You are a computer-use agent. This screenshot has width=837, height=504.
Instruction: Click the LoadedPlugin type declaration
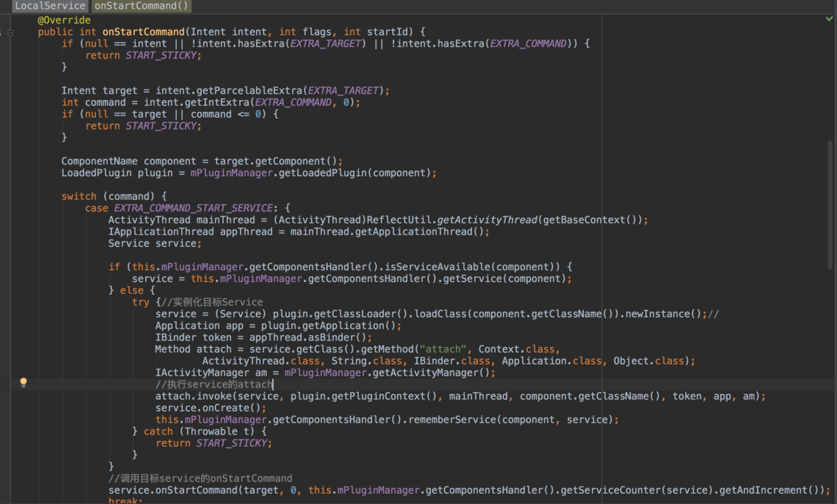(97, 173)
